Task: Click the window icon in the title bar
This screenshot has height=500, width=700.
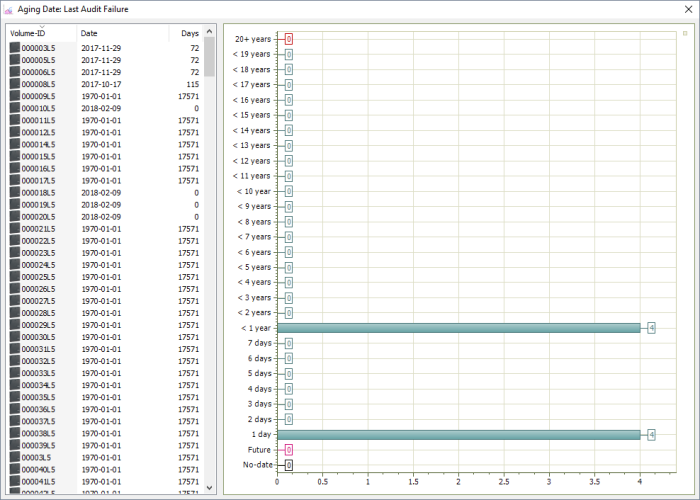Action: point(8,8)
